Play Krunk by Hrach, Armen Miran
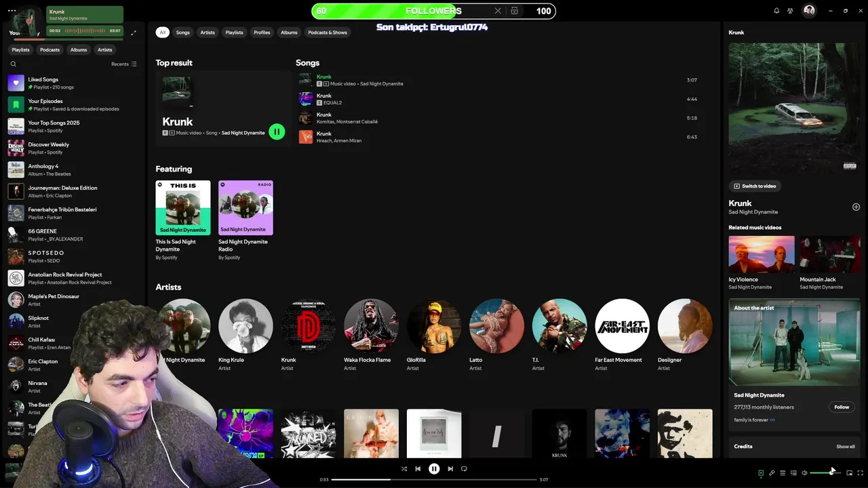The width and height of the screenshot is (868, 488). coord(500,137)
